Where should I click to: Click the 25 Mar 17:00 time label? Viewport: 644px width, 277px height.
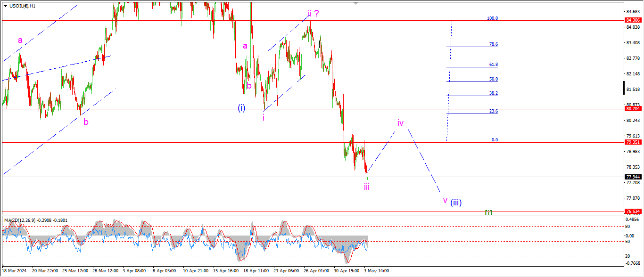(75, 271)
